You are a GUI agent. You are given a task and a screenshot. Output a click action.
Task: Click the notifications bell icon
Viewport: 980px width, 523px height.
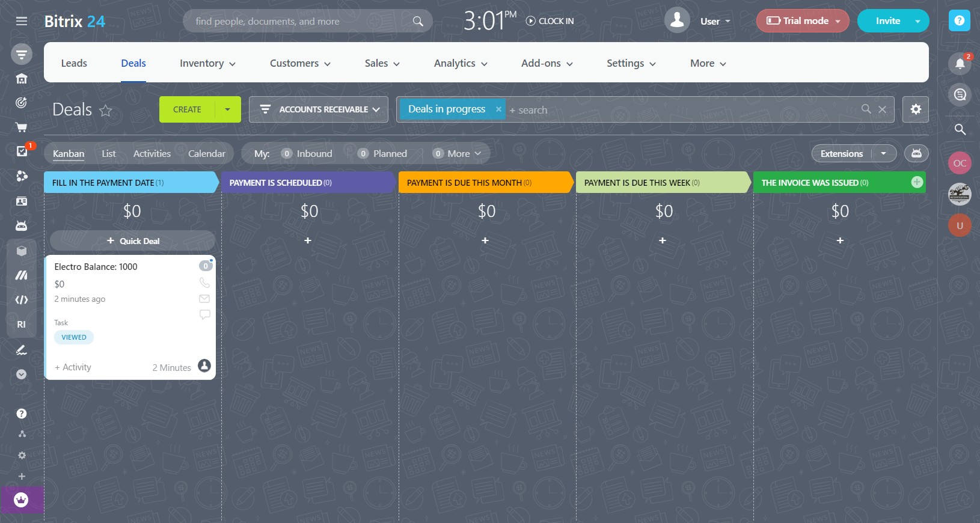pyautogui.click(x=960, y=63)
